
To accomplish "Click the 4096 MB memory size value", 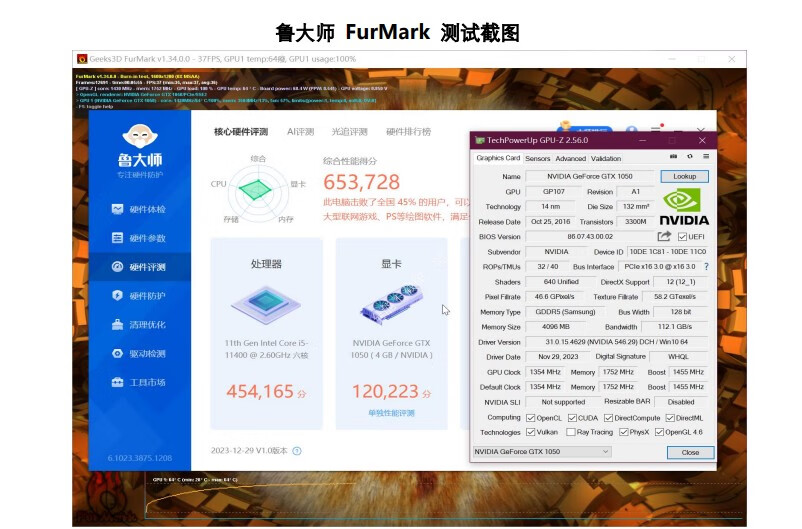I will tap(556, 327).
